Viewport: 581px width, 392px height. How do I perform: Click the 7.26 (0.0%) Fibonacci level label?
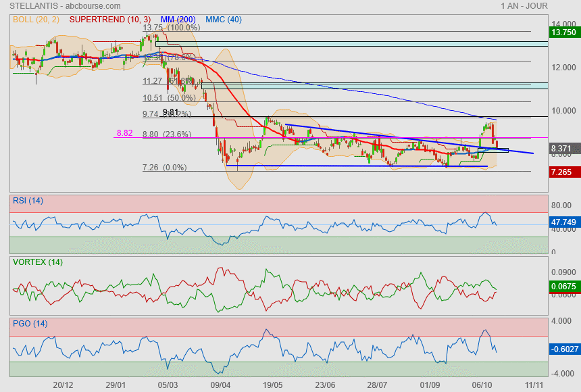pos(164,167)
